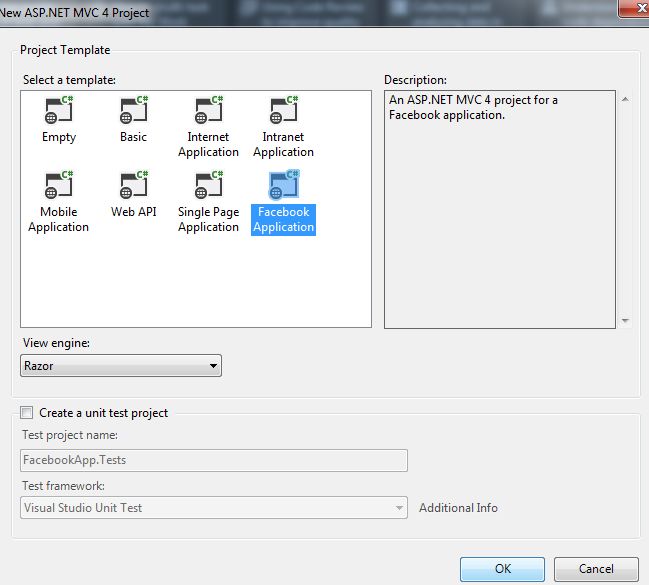
Task: Pick the Web API template icon
Action: click(x=134, y=185)
